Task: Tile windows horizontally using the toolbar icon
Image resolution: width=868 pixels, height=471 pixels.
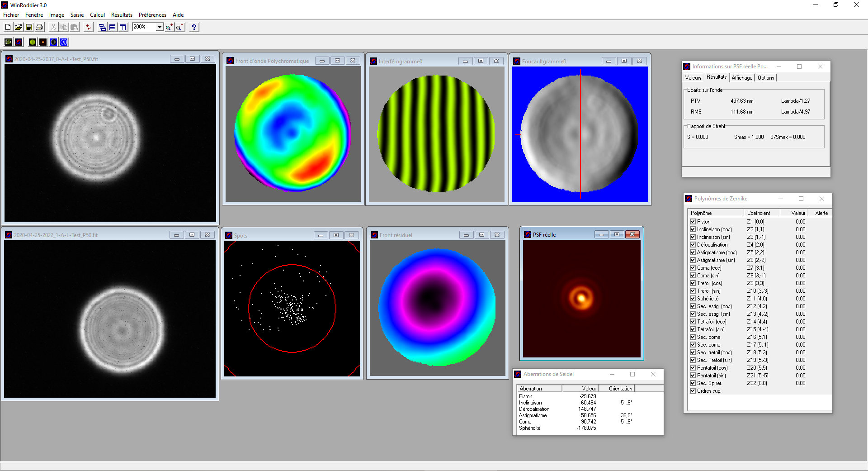Action: tap(113, 27)
